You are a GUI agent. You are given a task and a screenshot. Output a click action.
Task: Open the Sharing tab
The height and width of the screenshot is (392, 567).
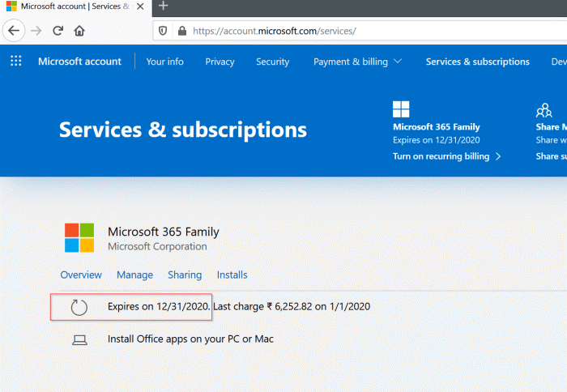pyautogui.click(x=185, y=275)
